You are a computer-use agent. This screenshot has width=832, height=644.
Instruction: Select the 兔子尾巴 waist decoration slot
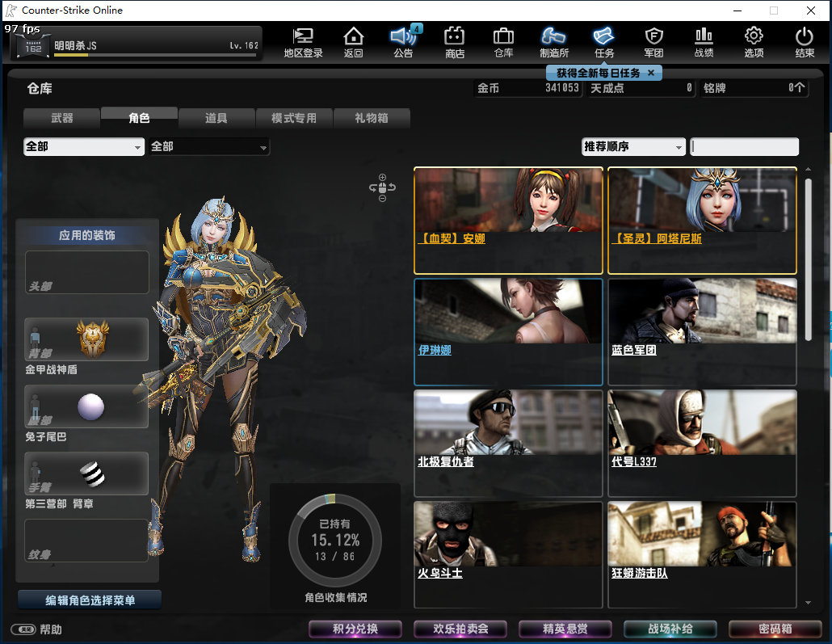[x=87, y=406]
